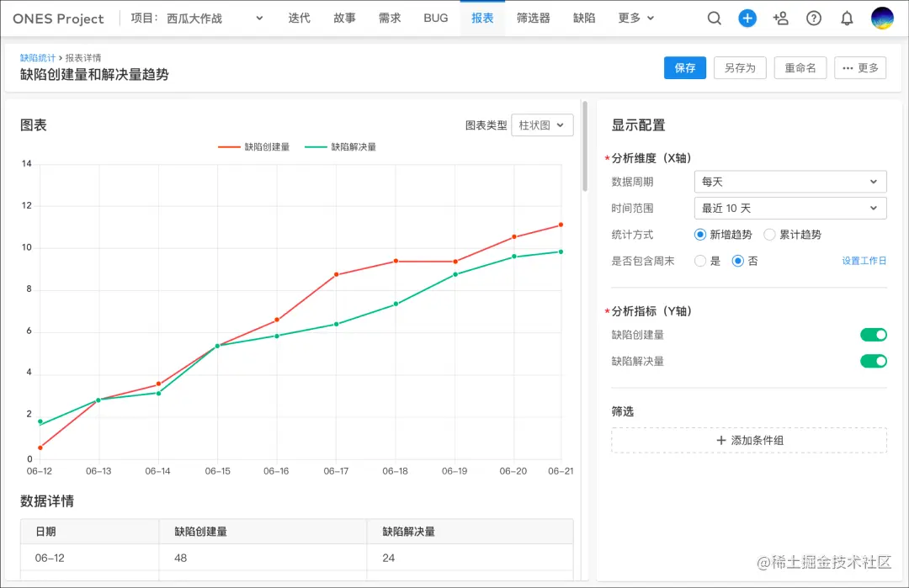Image resolution: width=909 pixels, height=588 pixels.
Task: Click the 添加条件组 button
Action: [x=749, y=440]
